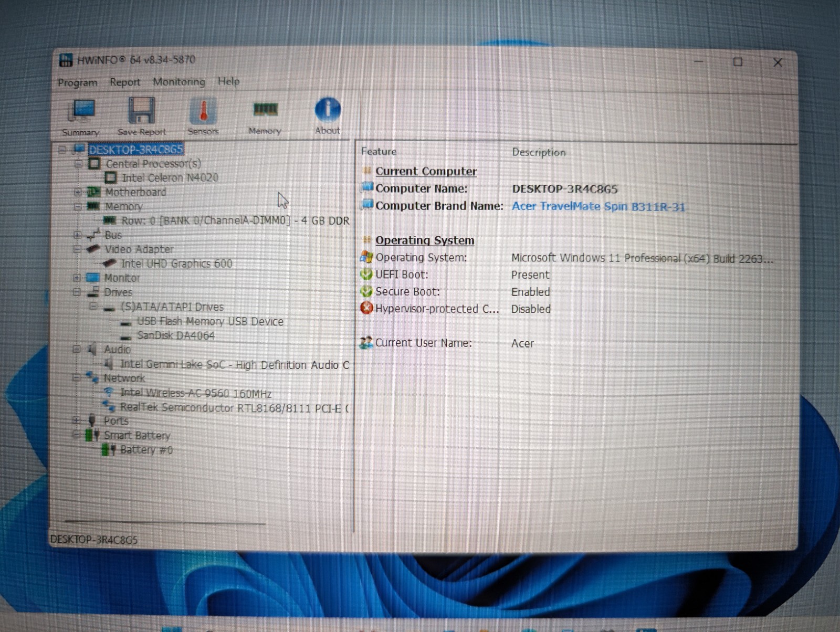The height and width of the screenshot is (632, 840).
Task: Open the Memory toolbar icon
Action: (x=265, y=116)
